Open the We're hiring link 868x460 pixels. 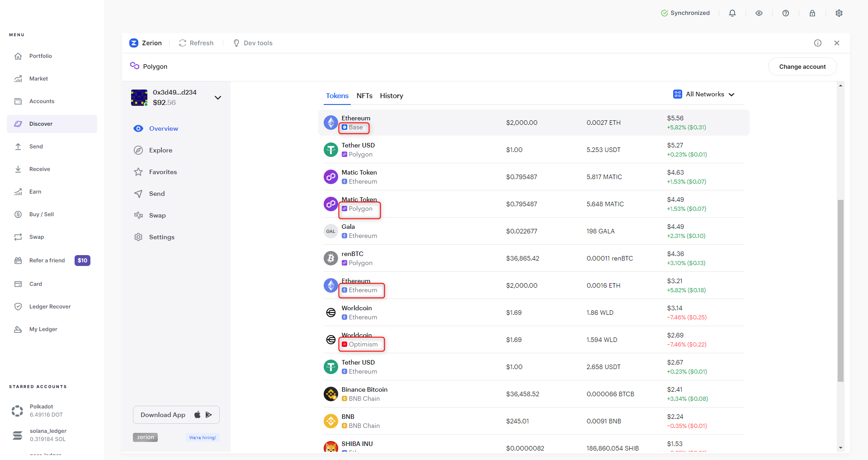[x=203, y=437]
